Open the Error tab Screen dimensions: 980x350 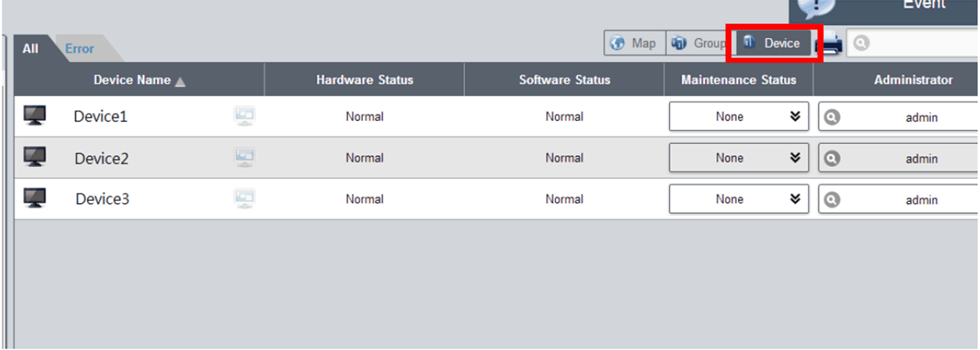point(79,49)
